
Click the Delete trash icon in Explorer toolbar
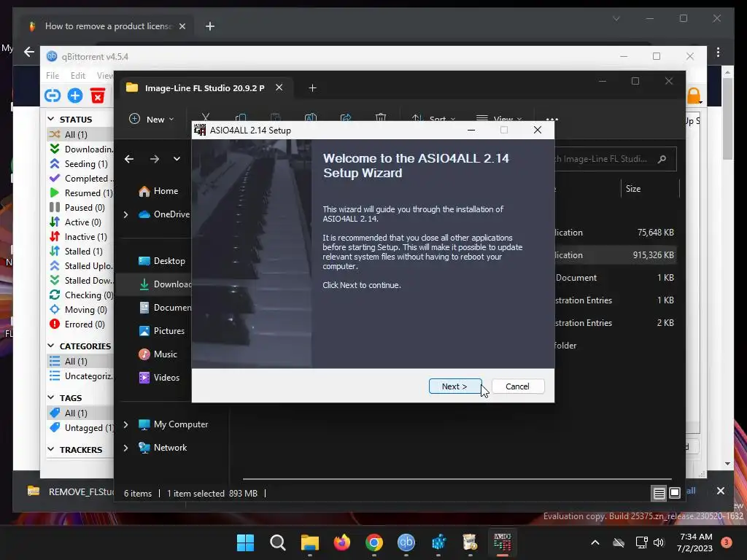pyautogui.click(x=381, y=117)
